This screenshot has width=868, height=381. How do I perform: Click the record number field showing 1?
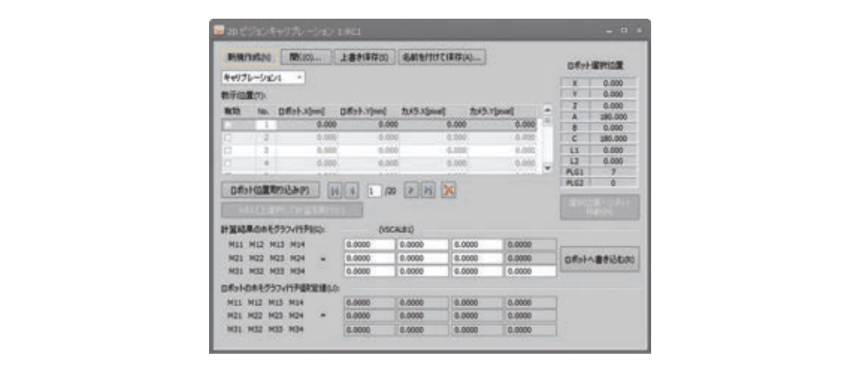(374, 190)
